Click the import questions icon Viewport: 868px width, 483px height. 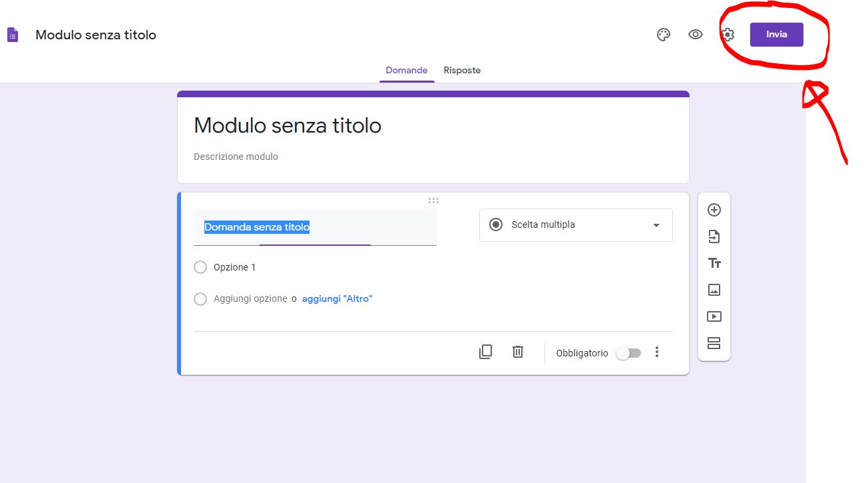click(x=714, y=237)
